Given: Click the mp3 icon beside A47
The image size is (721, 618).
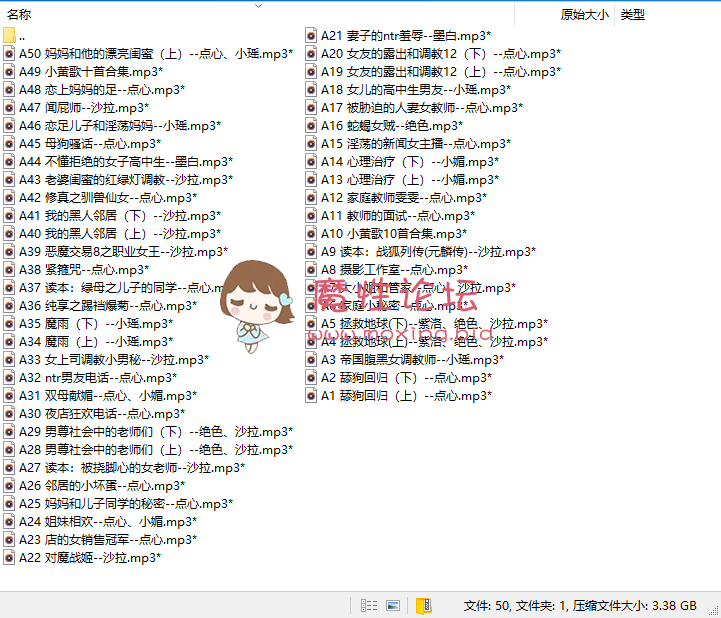Looking at the screenshot, I should 9,108.
